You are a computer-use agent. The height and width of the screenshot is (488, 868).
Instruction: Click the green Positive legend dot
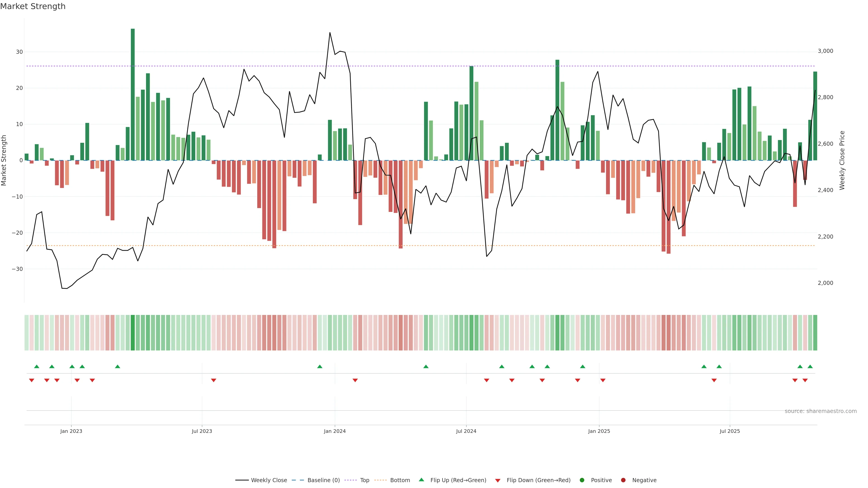pyautogui.click(x=582, y=480)
